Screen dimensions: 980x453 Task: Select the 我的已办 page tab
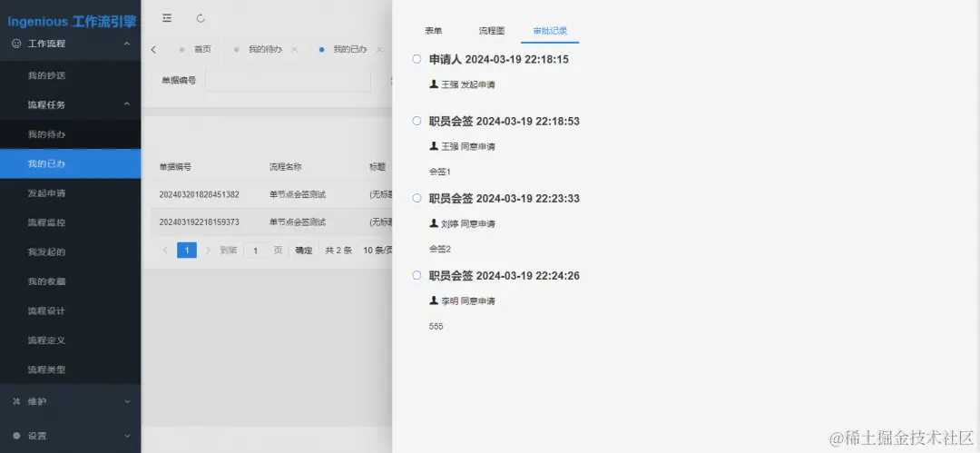(350, 49)
